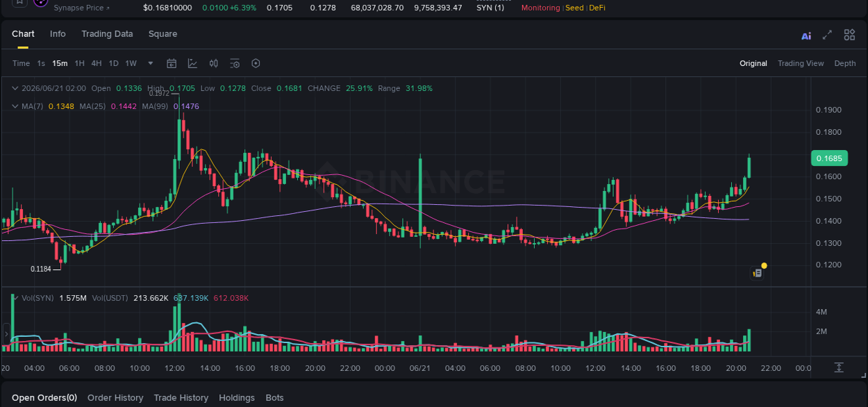Click the 4M volume axis label

point(821,312)
